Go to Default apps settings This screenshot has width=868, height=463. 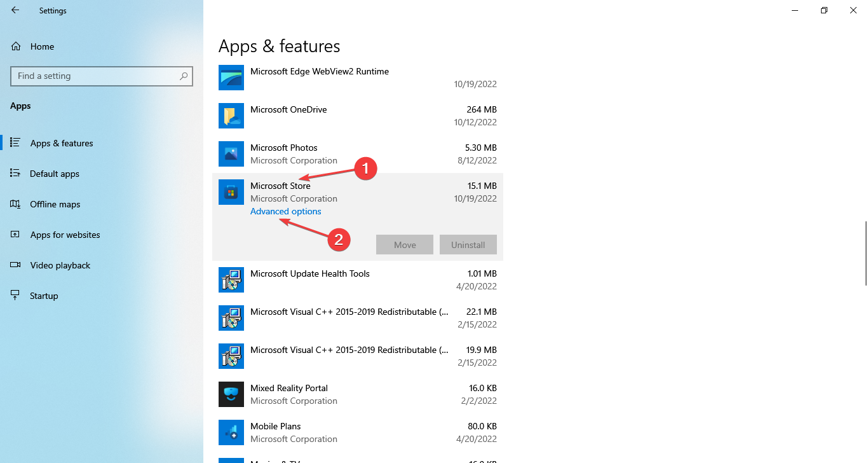point(55,174)
